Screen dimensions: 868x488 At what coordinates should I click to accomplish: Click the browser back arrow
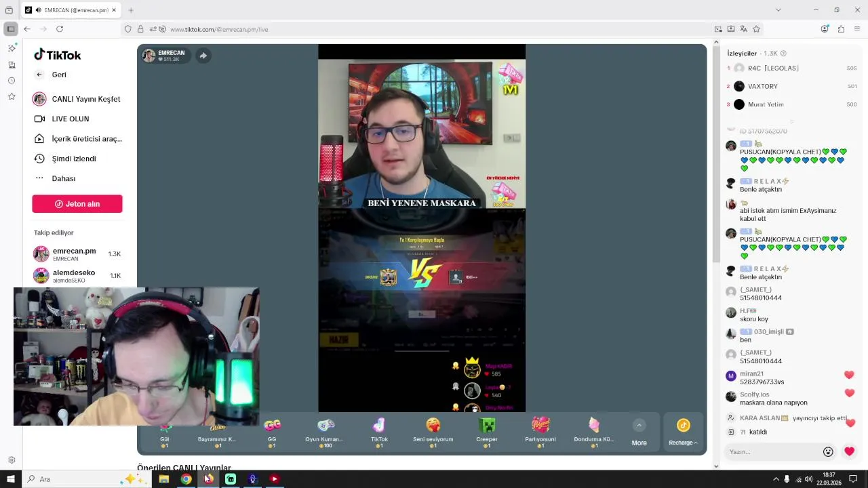(27, 29)
